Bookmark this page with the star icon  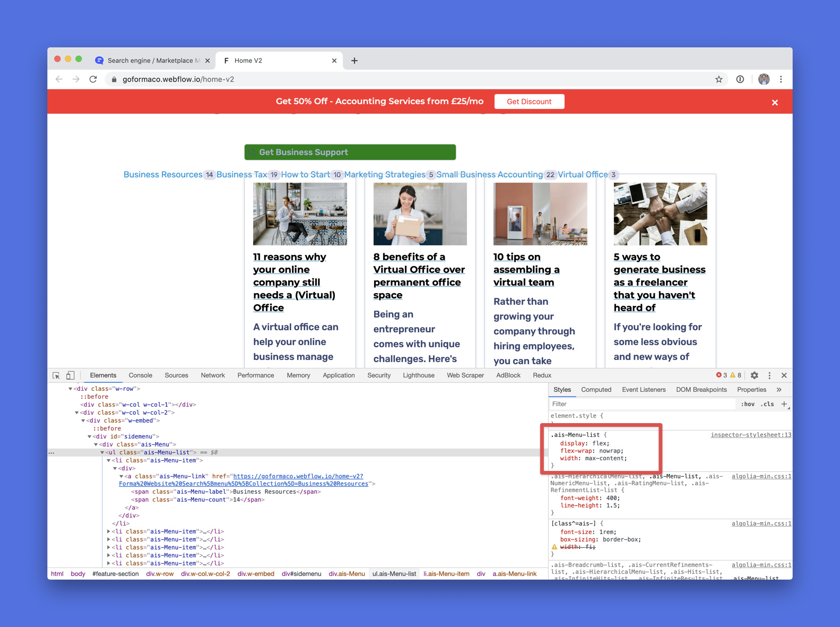[x=719, y=79]
